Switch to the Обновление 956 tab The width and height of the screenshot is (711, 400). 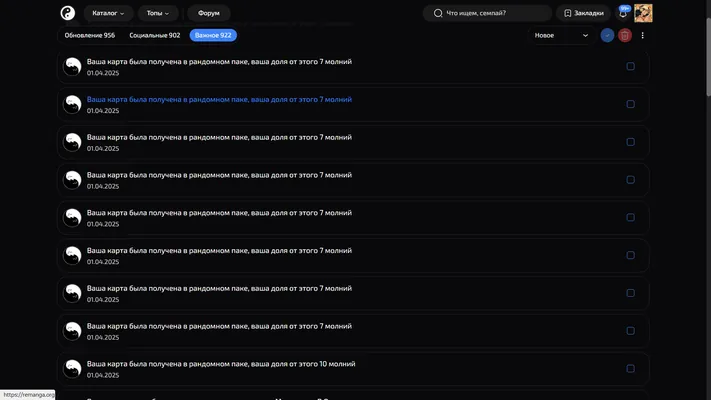tap(90, 35)
